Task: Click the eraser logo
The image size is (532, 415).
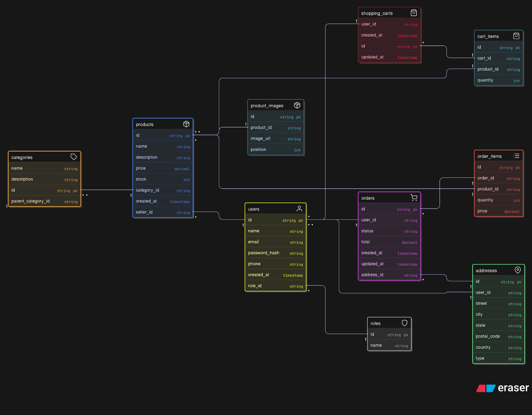Action: click(x=502, y=388)
